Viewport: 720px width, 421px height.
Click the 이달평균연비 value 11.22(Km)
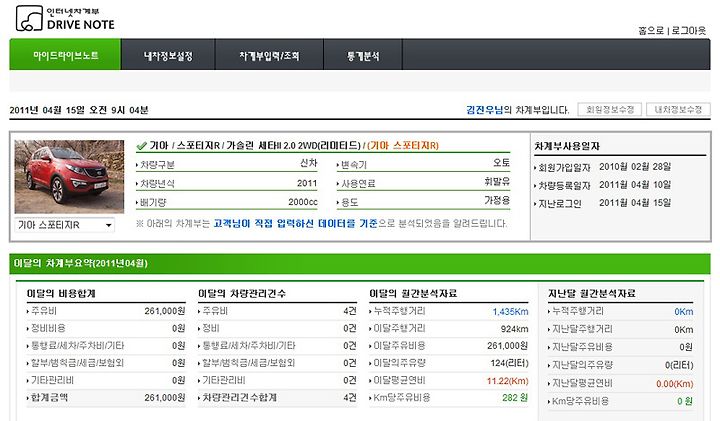(x=507, y=381)
